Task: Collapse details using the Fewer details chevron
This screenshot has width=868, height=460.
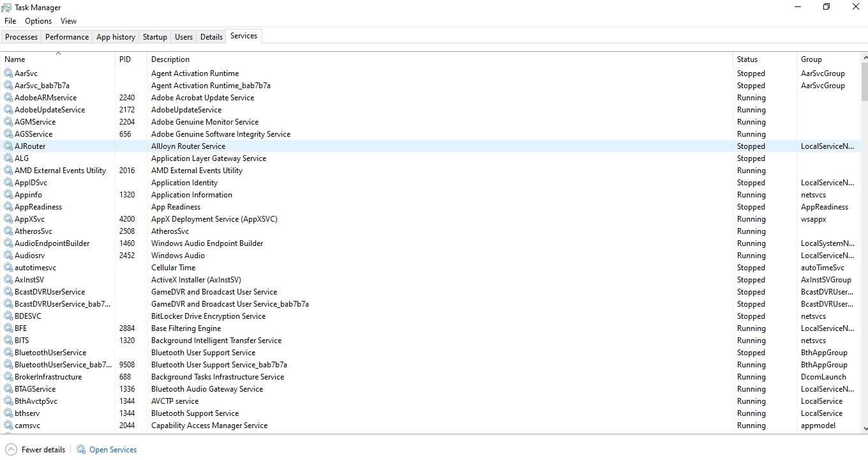Action: pyautogui.click(x=11, y=449)
